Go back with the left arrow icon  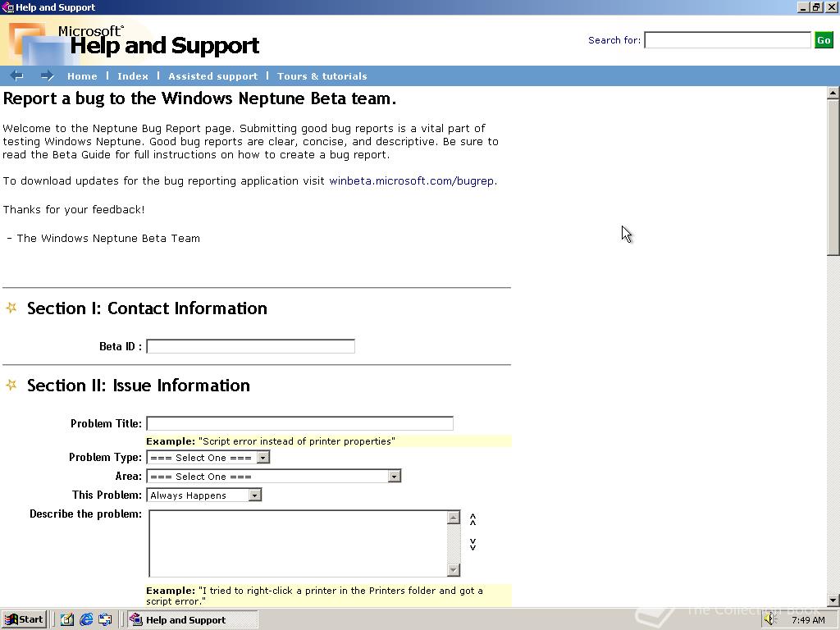16,76
